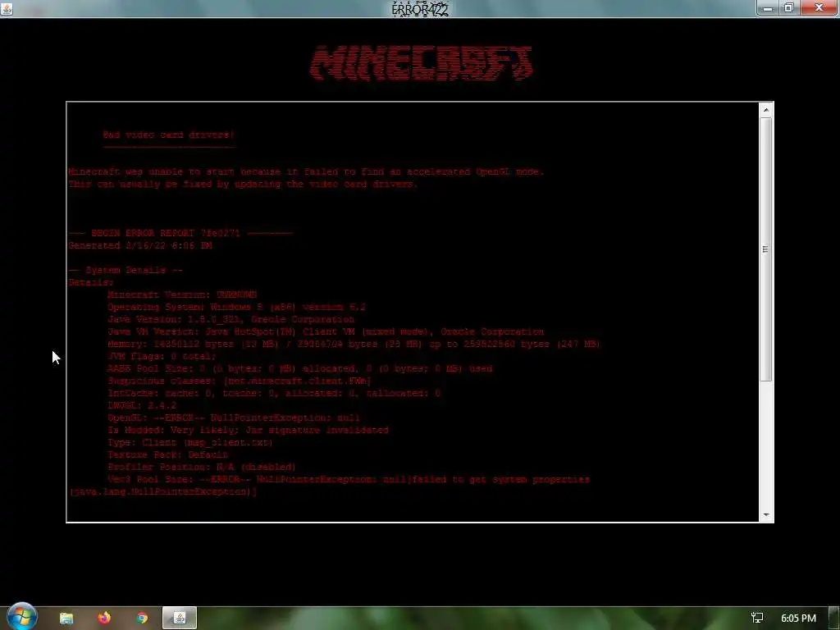Click the 'Operating System: Windows 8' line
Image resolution: width=840 pixels, height=630 pixels.
tap(236, 307)
